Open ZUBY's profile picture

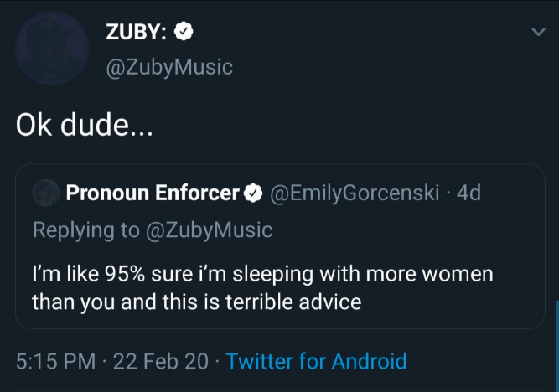tap(52, 48)
